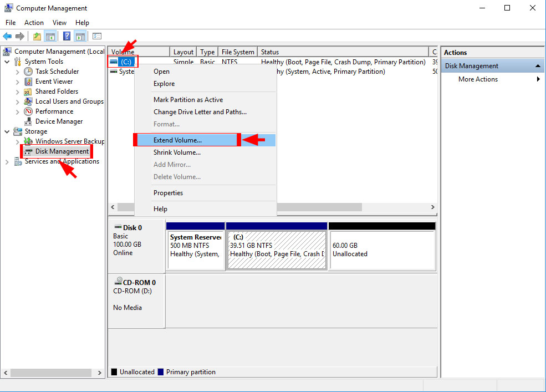Screen dimensions: 546x392
Task: Click the Event Viewer icon
Action: [x=28, y=82]
